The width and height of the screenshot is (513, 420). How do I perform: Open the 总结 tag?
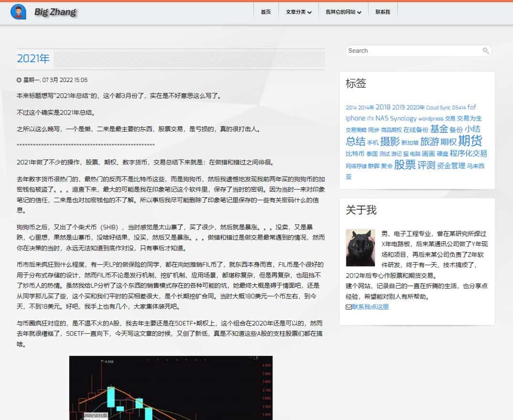356,141
